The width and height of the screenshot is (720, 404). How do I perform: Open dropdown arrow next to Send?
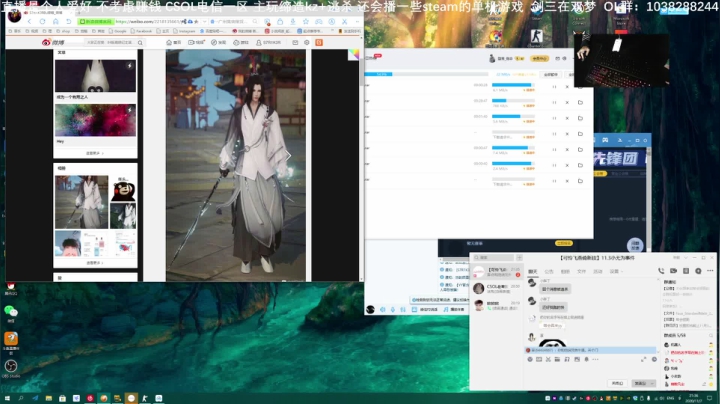pos(652,383)
